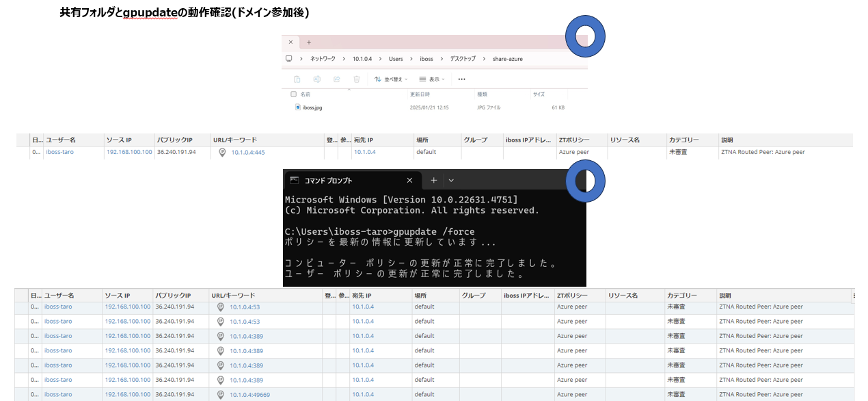Image resolution: width=868 pixels, height=401 pixels.
Task: Go to Users in the Explorer breadcrumb
Action: pyautogui.click(x=396, y=59)
